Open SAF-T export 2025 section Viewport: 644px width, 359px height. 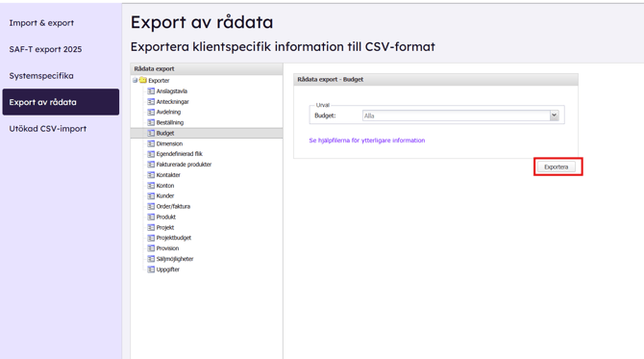(45, 49)
